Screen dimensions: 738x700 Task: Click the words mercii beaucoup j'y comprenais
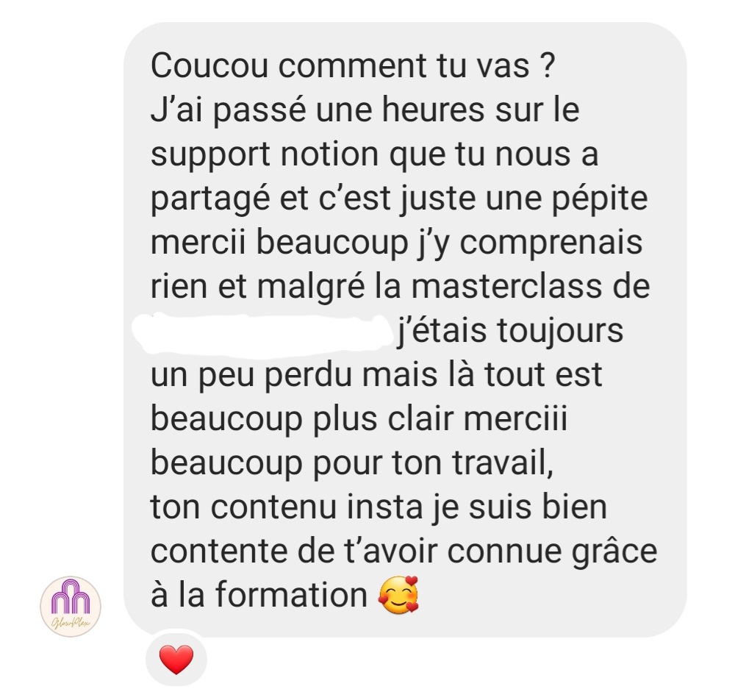[x=397, y=244]
